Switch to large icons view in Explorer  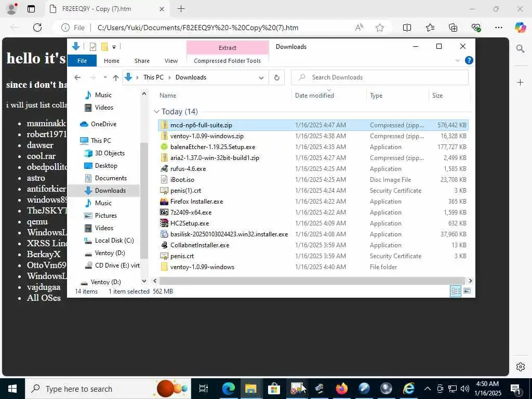467,291
